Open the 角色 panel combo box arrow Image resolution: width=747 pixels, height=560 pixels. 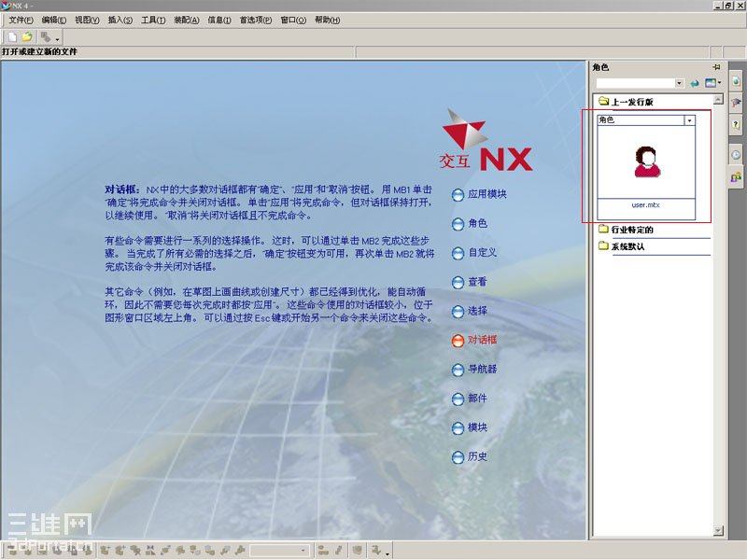(680, 83)
